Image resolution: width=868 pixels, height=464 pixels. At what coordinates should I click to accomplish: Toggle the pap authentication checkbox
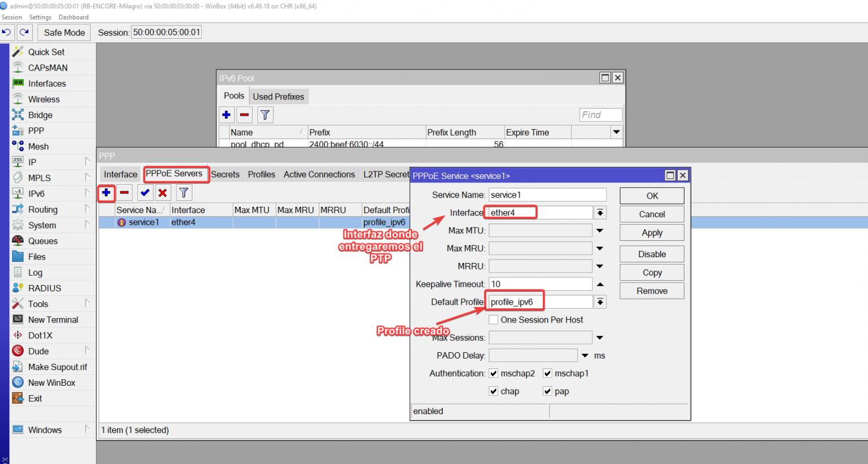pos(547,392)
